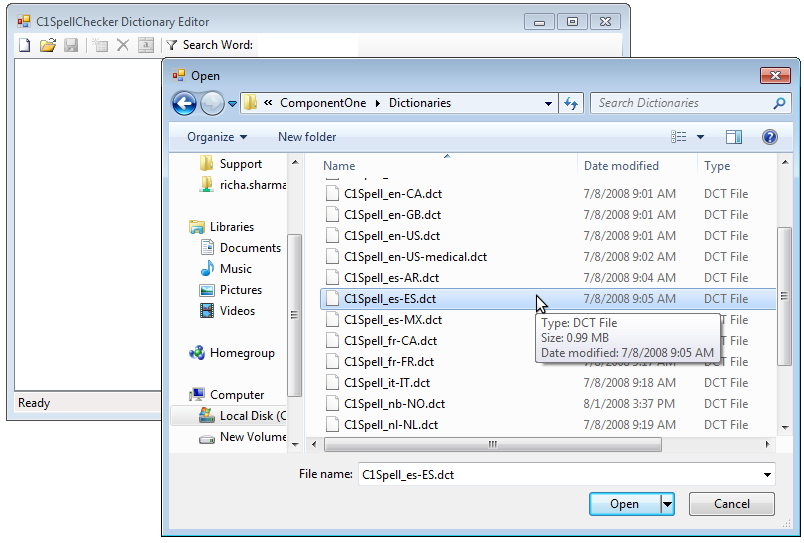Click New dictionary icon in Dictionary Editor toolbar
Viewport: 804px width, 543px height.
[x=25, y=45]
